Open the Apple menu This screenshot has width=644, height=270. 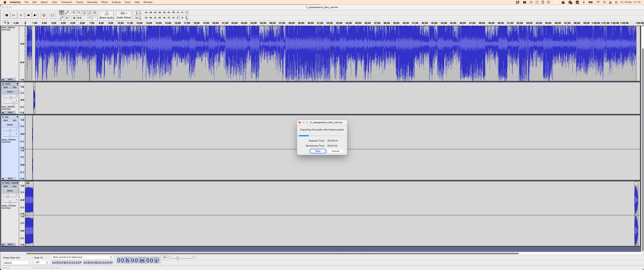pyautogui.click(x=5, y=2)
